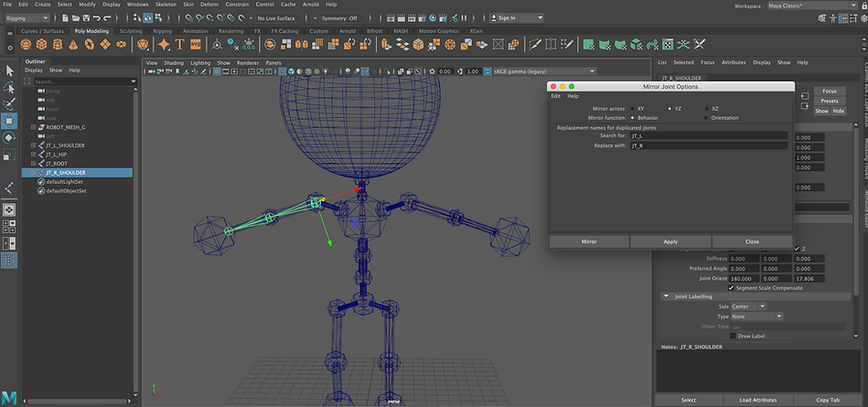Select the polygon sphere shelf icon
This screenshot has width=868, height=407.
pyautogui.click(x=26, y=44)
